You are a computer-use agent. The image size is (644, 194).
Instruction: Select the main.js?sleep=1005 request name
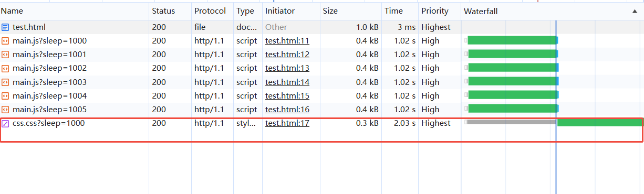click(50, 110)
